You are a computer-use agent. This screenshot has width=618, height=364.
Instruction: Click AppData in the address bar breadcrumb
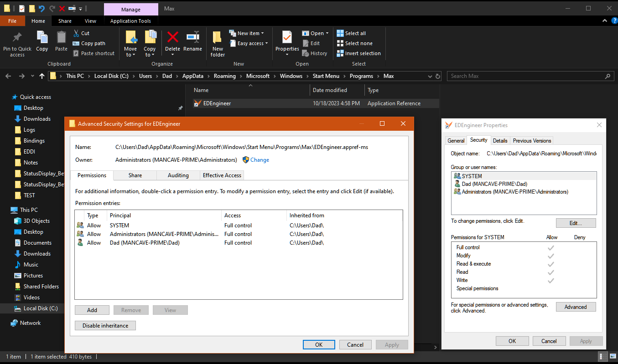coord(192,76)
